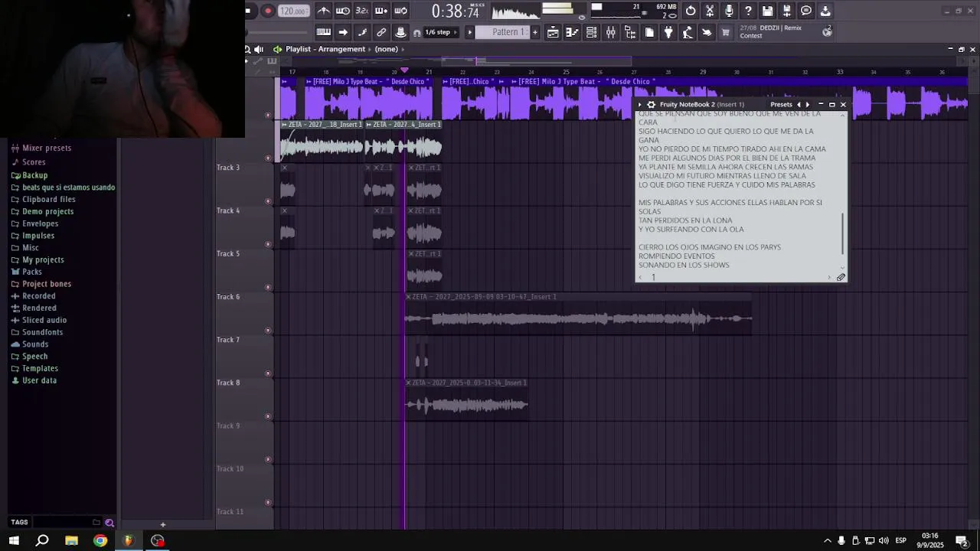Viewport: 980px width, 551px height.
Task: Toggle the NoteBook pencil edit icon
Action: tap(841, 277)
